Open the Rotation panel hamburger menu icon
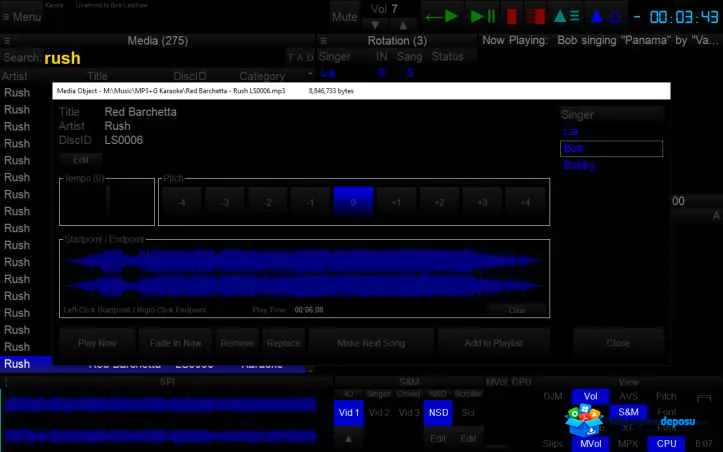 [x=324, y=41]
